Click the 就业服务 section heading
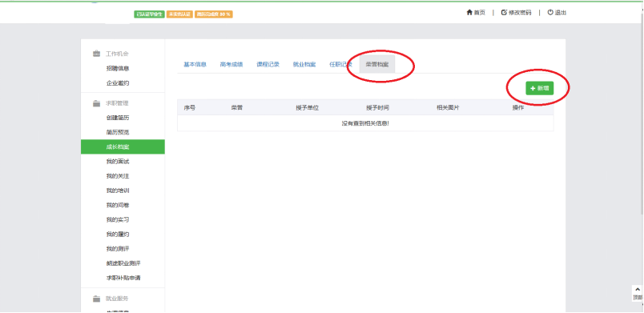This screenshot has width=644, height=313. click(117, 299)
